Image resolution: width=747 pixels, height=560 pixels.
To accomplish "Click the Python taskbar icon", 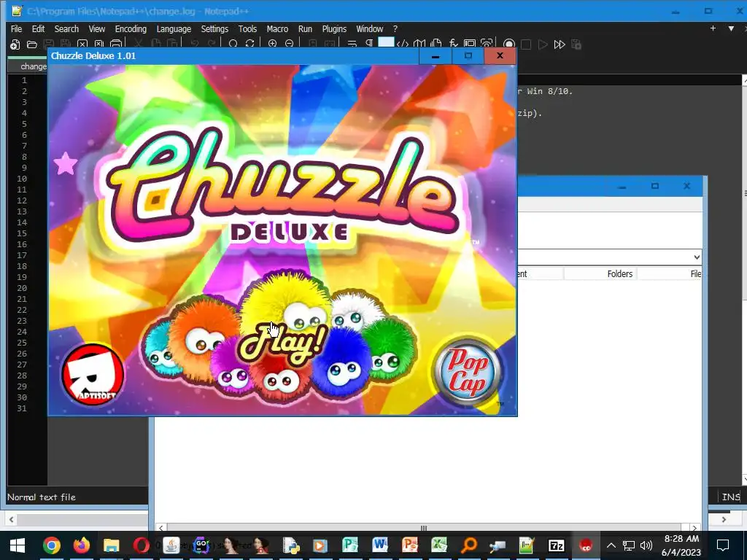I will point(290,545).
